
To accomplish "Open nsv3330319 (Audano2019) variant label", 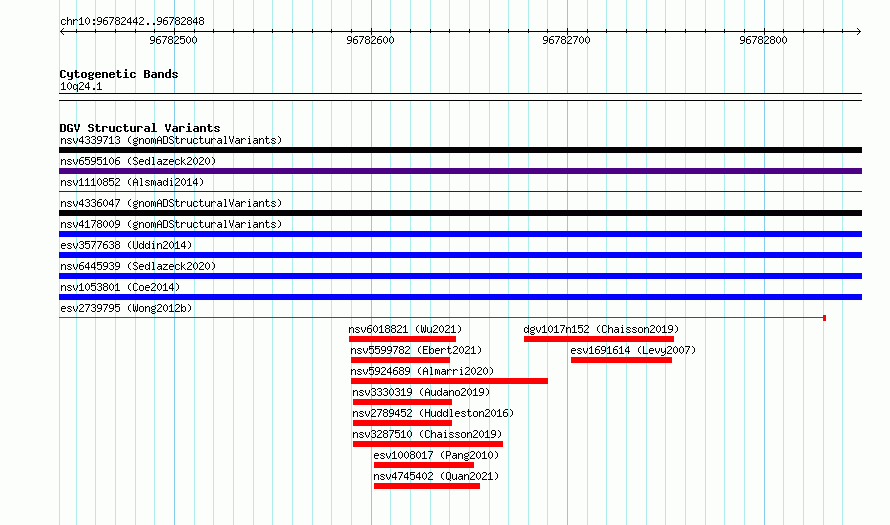I will (421, 392).
